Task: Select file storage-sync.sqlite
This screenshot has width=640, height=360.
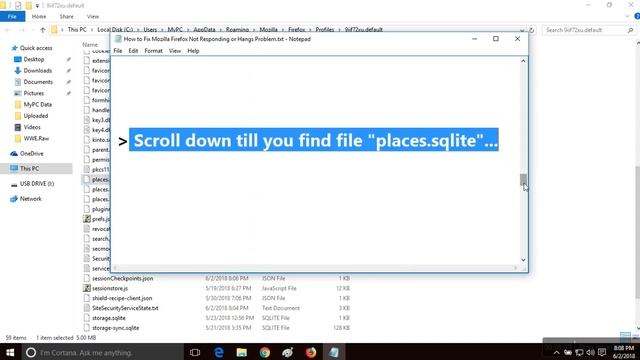Action: point(116,328)
